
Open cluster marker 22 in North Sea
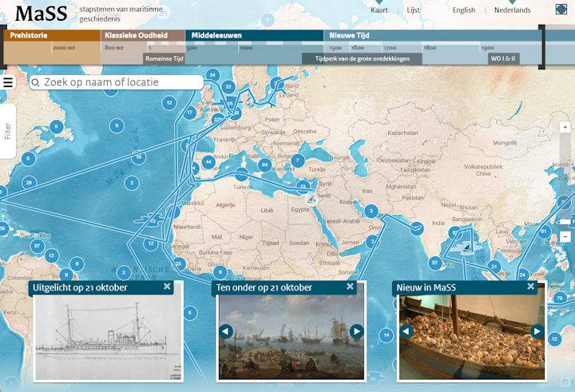click(228, 87)
